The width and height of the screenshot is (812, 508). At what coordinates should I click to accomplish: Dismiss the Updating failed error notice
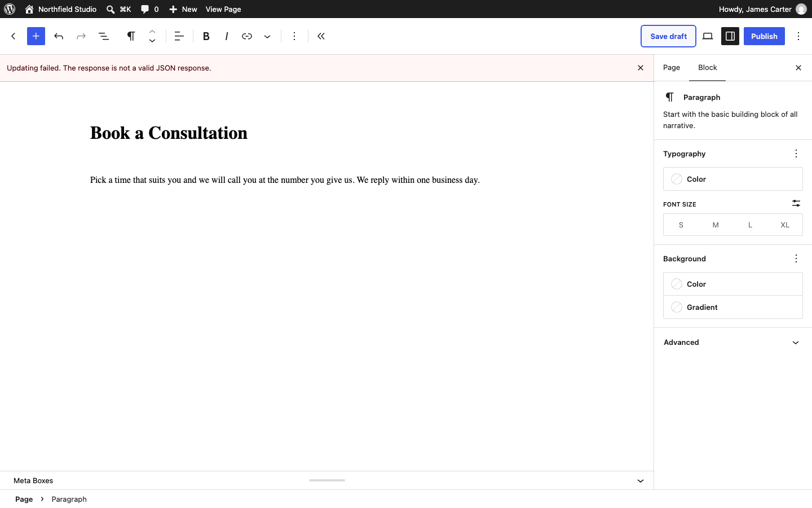[641, 68]
